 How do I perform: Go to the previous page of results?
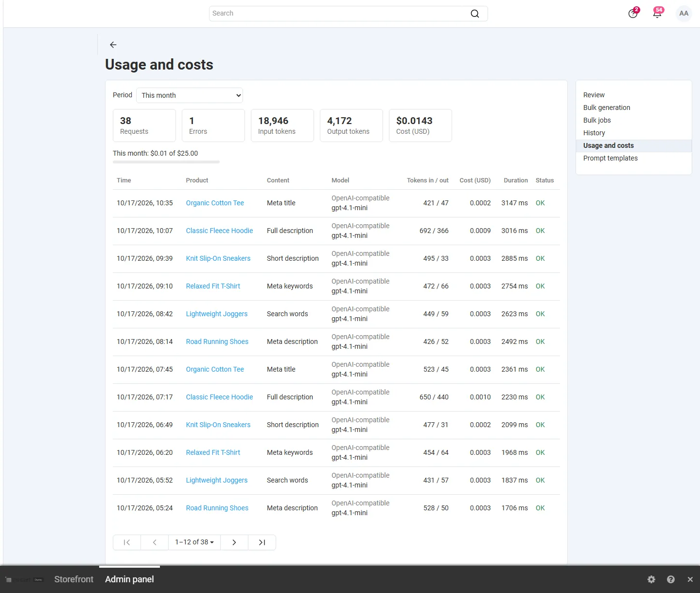coord(155,542)
